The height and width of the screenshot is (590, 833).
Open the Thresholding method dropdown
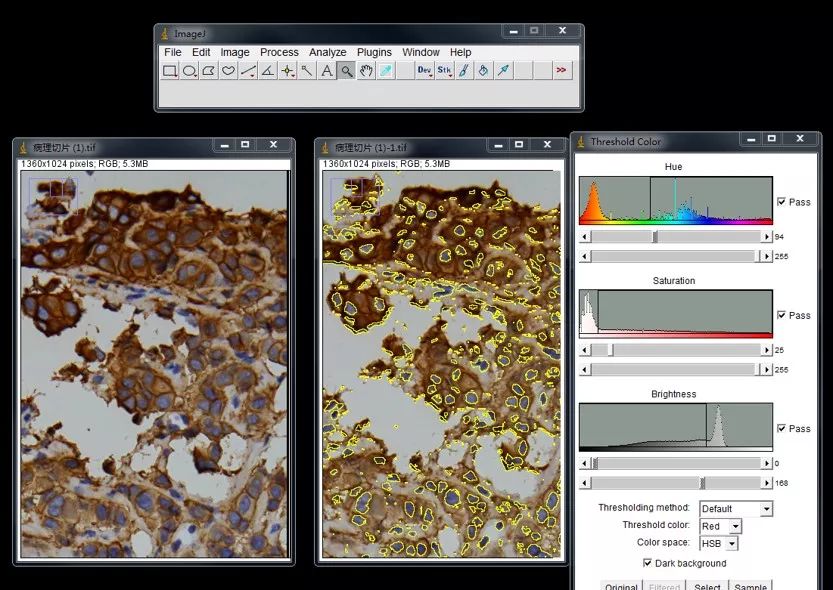[x=736, y=509]
